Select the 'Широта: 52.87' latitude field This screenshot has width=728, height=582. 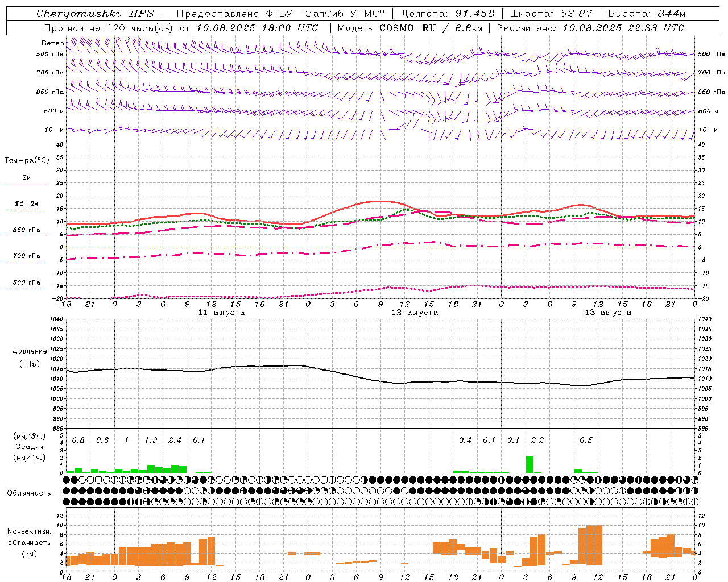pyautogui.click(x=551, y=14)
